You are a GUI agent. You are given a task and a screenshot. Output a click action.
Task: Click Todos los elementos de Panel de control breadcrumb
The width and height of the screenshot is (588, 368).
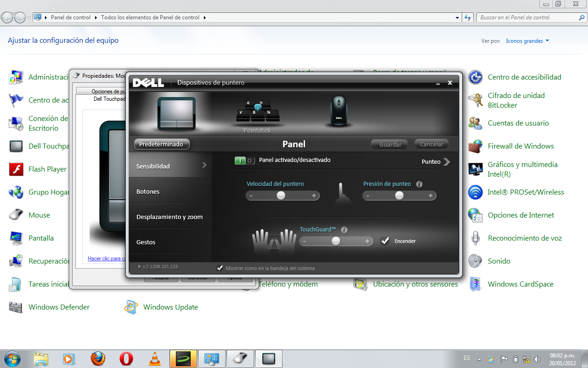click(150, 17)
